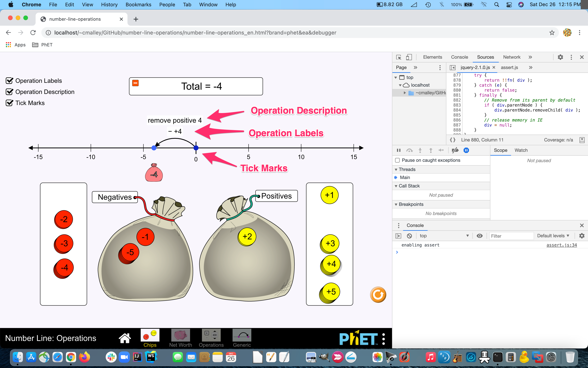Screen dimensions: 588x368
Task: Uncheck Operation Labels checkbox
Action: pos(9,80)
